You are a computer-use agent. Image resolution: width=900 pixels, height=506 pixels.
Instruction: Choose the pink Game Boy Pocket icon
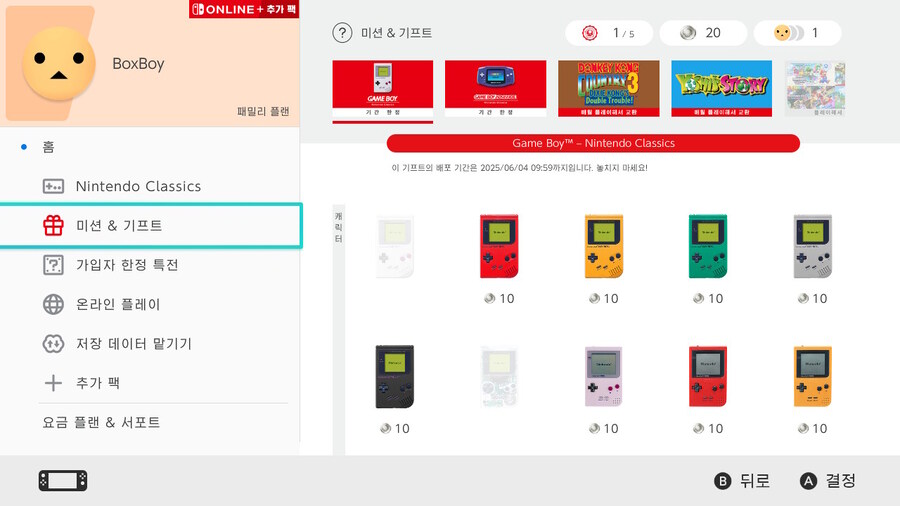point(603,377)
